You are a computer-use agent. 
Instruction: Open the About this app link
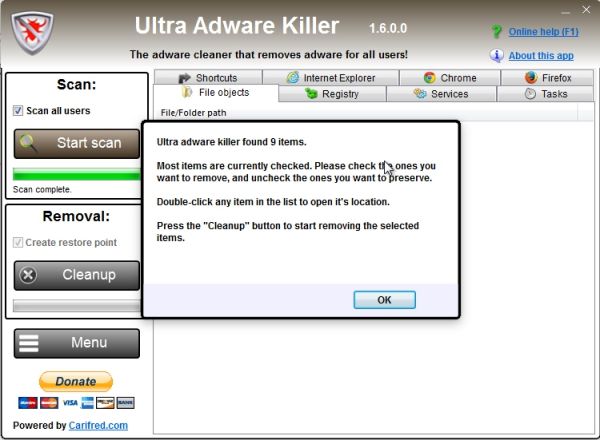pyautogui.click(x=541, y=56)
